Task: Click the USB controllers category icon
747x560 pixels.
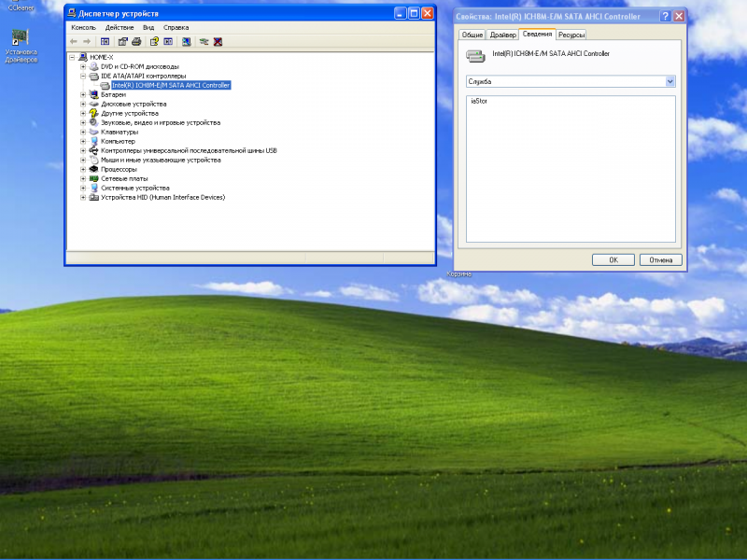Action: (94, 150)
